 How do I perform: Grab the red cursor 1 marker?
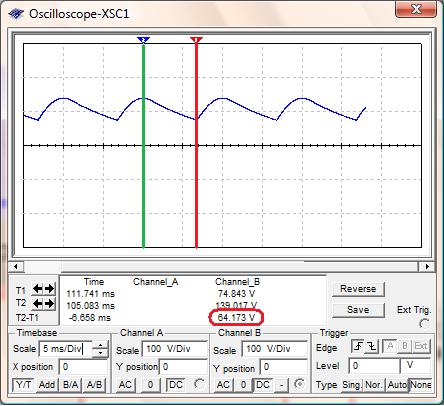coord(196,40)
